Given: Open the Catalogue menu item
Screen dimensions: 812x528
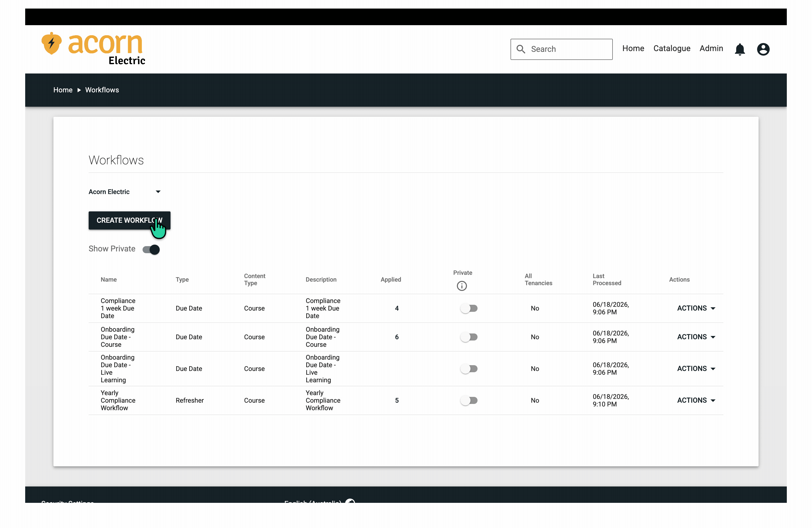Looking at the screenshot, I should tap(671, 48).
